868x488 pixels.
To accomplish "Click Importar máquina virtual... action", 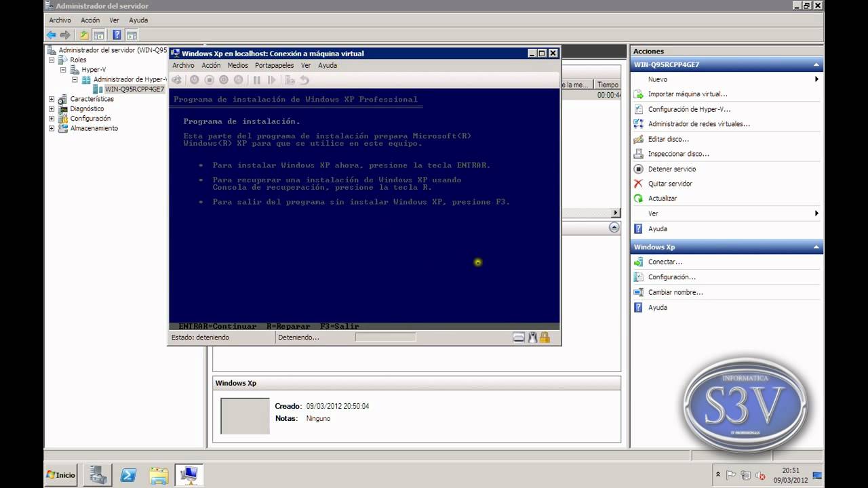I will [x=687, y=94].
